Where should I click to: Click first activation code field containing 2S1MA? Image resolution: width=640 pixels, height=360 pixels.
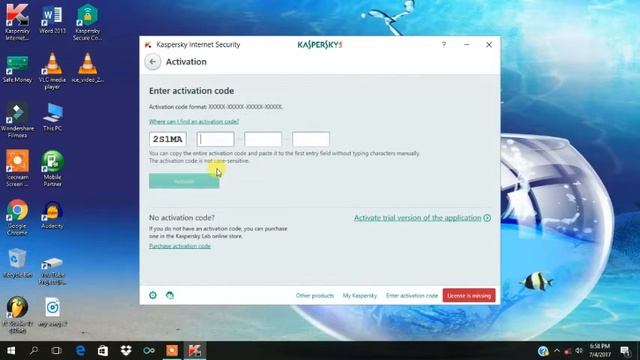(x=168, y=139)
